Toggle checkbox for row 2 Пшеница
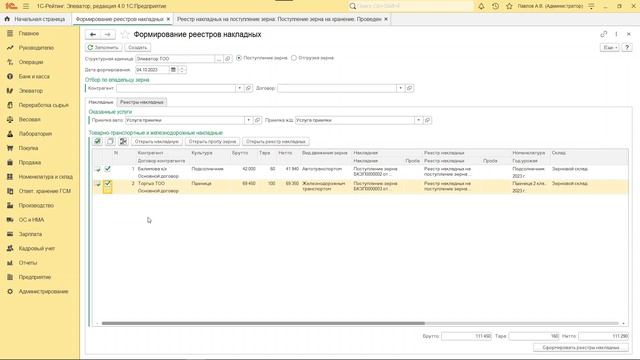This screenshot has height=360, width=640. click(x=107, y=184)
